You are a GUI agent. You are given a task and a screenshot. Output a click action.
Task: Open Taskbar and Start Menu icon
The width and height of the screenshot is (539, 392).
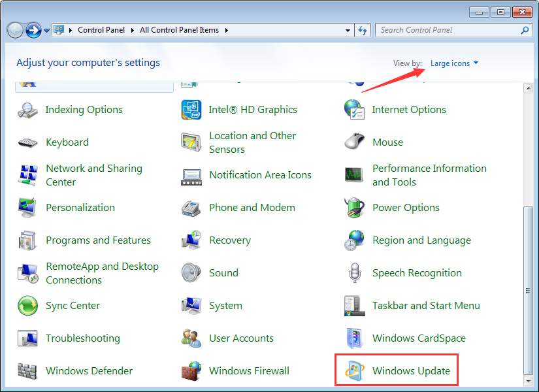tap(354, 306)
